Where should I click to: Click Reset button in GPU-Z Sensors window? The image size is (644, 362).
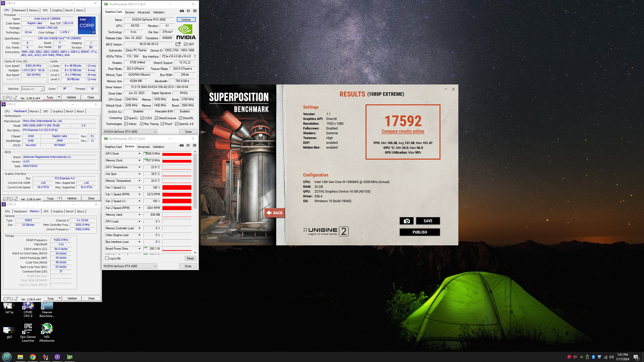(190, 258)
